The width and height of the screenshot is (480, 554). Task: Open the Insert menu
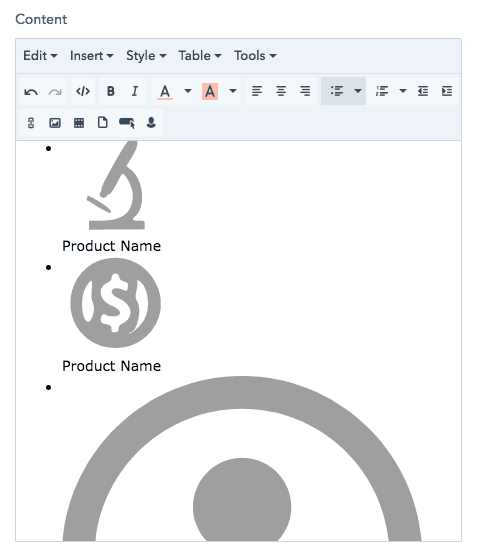coord(92,56)
